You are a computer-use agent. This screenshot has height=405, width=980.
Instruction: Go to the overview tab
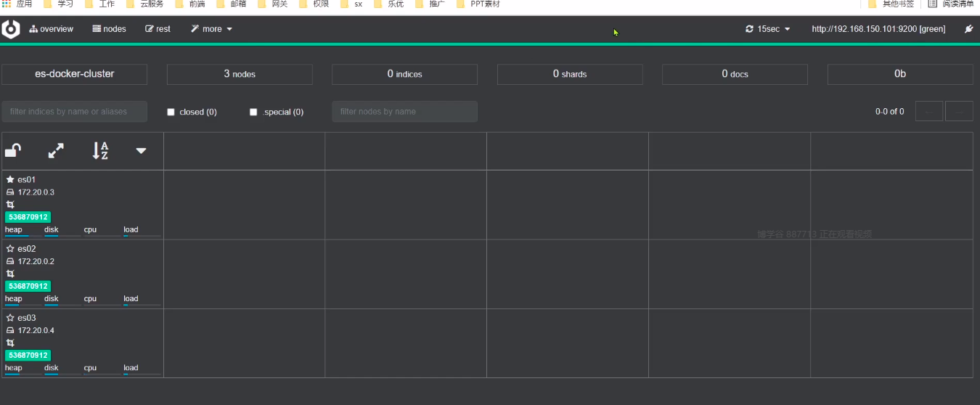coord(52,29)
